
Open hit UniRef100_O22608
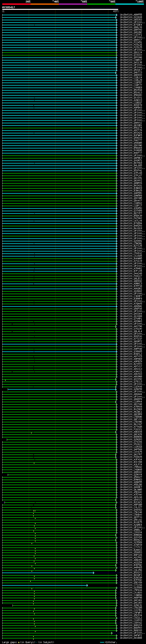[x=131, y=17]
